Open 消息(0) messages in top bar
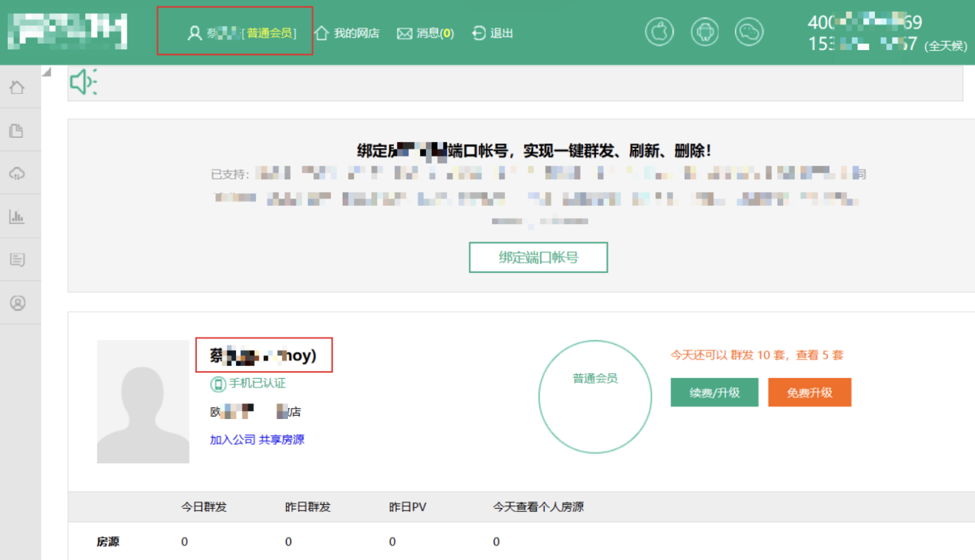The width and height of the screenshot is (975, 560). [x=426, y=33]
